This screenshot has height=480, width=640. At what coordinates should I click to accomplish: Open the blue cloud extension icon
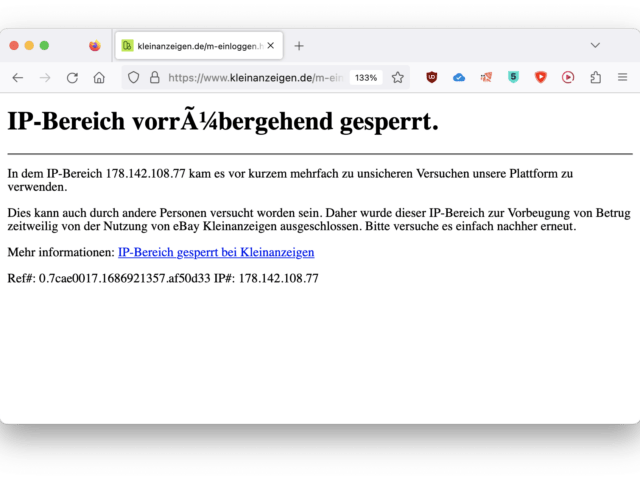(x=459, y=77)
